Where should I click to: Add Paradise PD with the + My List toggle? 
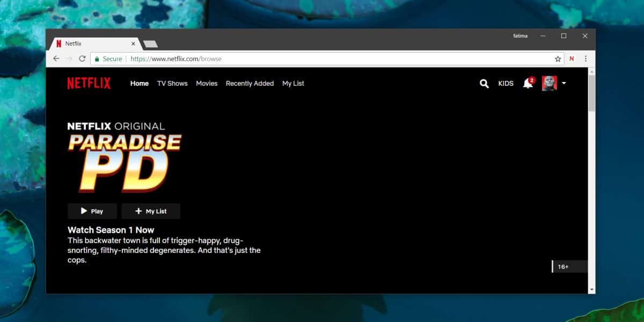click(150, 211)
